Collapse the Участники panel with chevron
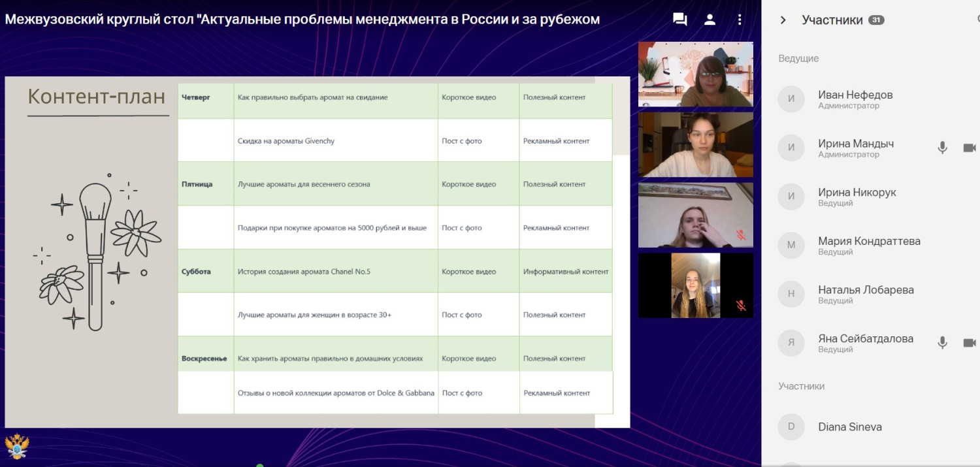This screenshot has width=980, height=467. (783, 20)
